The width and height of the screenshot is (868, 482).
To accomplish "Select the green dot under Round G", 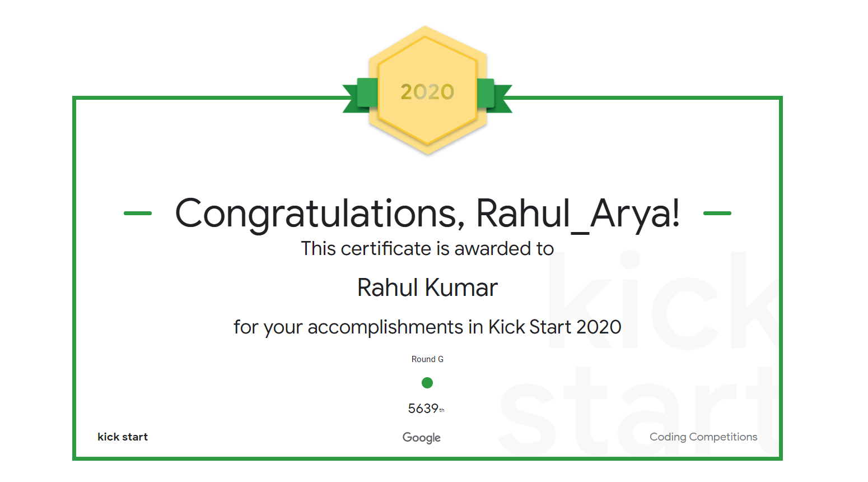I will (x=427, y=383).
